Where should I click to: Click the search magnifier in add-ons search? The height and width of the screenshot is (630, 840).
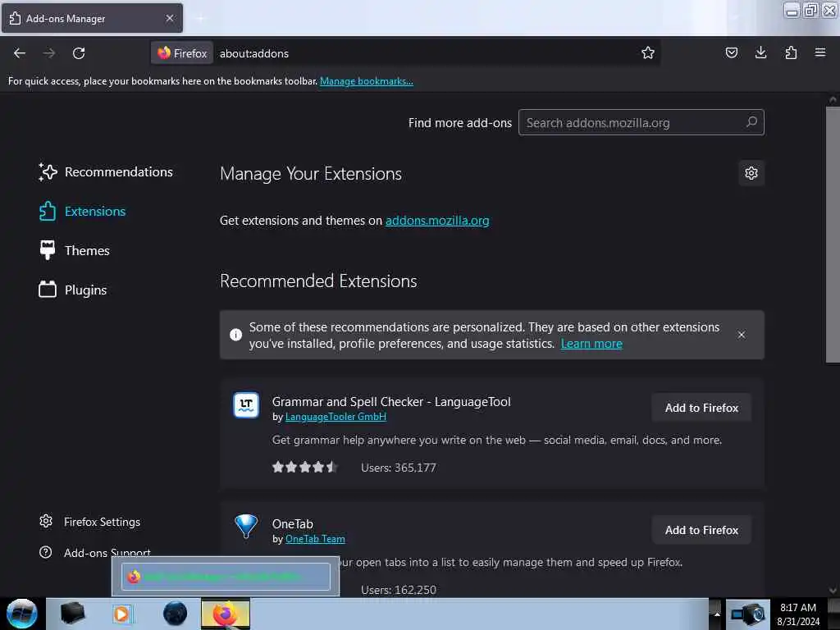click(x=751, y=122)
